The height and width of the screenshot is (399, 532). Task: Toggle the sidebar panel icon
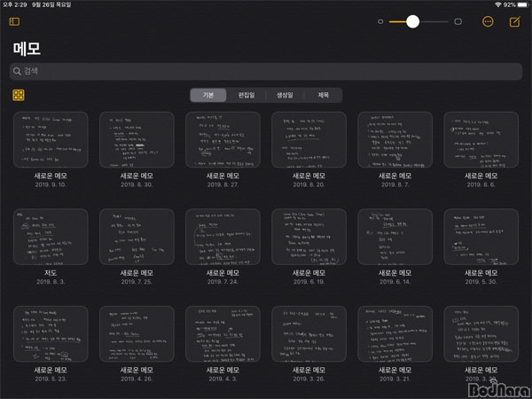pyautogui.click(x=14, y=21)
